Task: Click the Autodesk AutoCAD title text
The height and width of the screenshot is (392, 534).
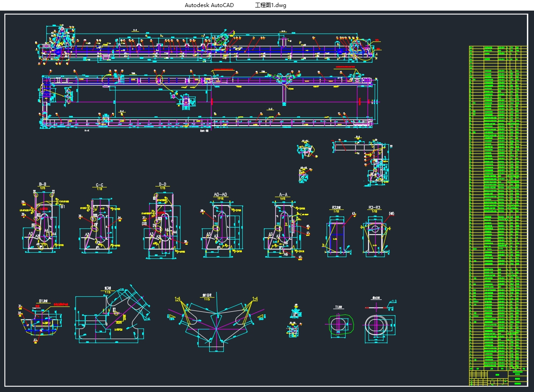Action: (x=209, y=5)
